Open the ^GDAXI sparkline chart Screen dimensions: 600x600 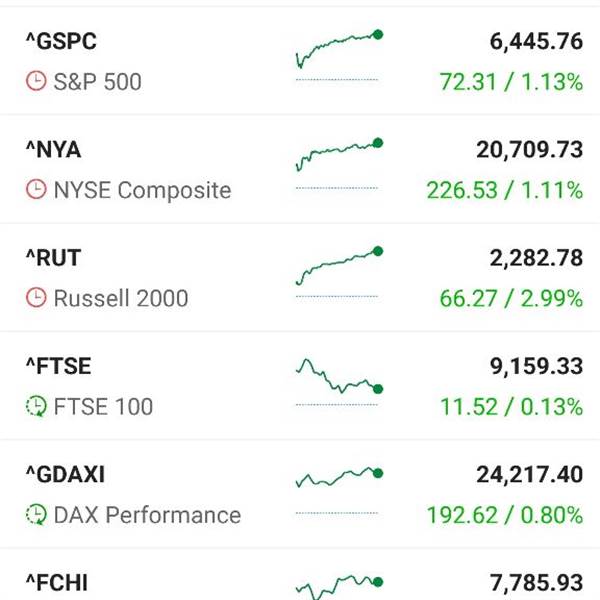pyautogui.click(x=339, y=491)
